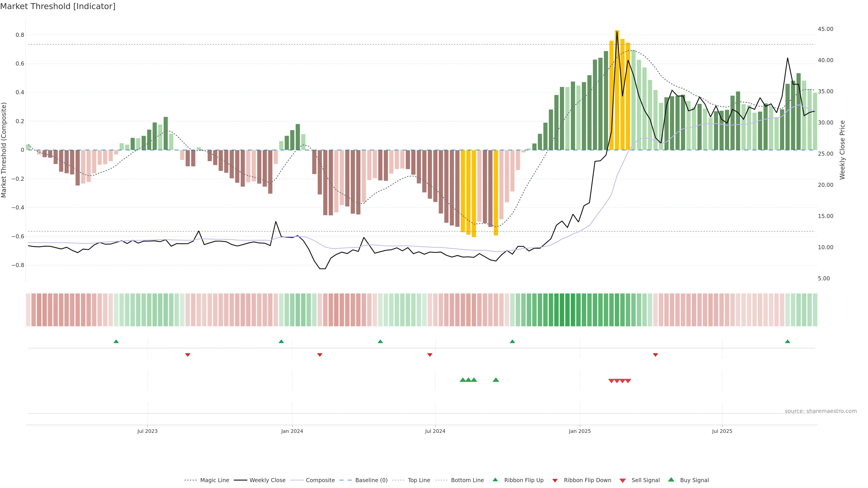Click the isolated Buy Signal triangle right of the cluster
868x488 pixels.
496,380
